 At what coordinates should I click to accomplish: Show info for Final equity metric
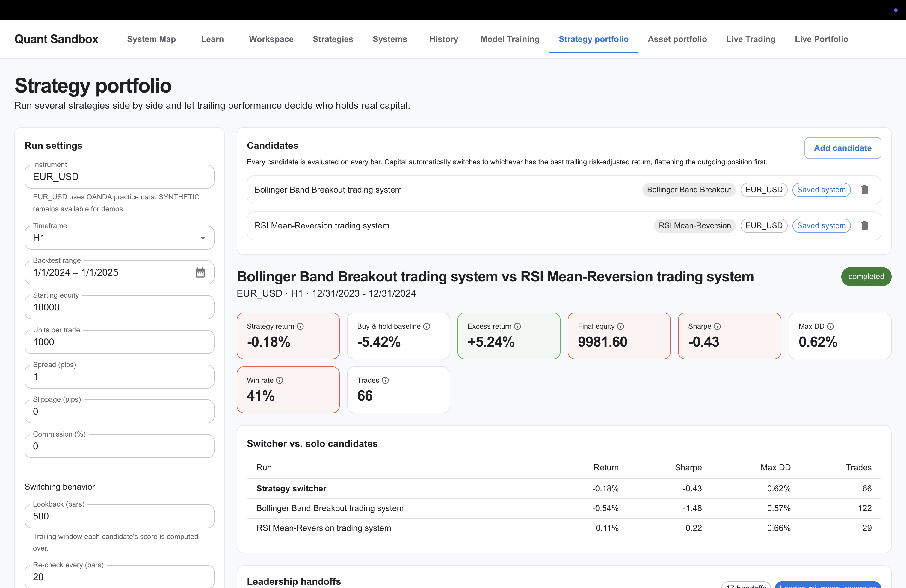620,326
